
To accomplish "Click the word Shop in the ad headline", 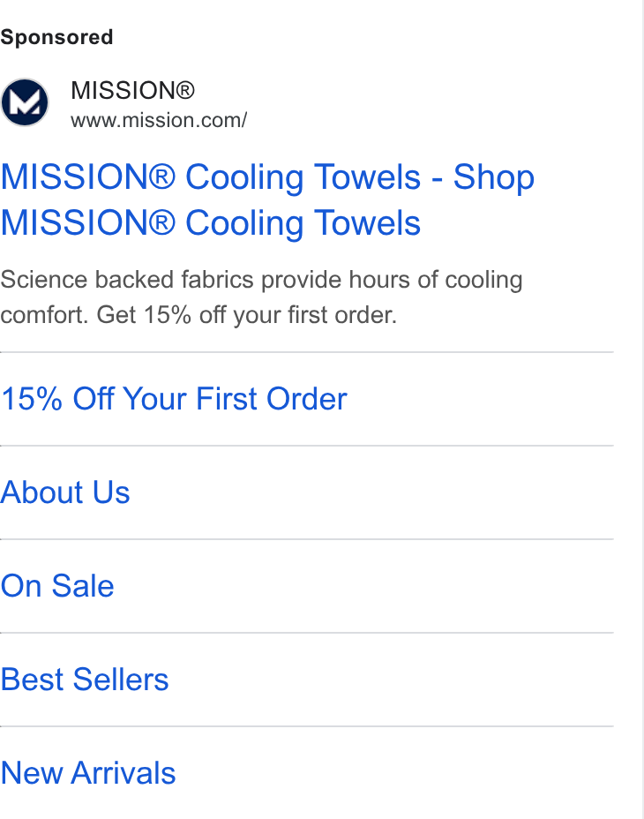I will tap(493, 177).
